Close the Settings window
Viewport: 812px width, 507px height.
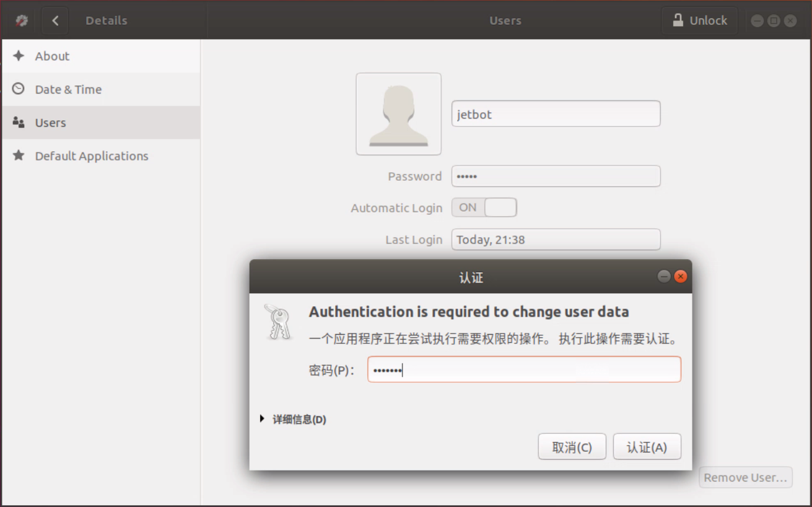pyautogui.click(x=790, y=20)
